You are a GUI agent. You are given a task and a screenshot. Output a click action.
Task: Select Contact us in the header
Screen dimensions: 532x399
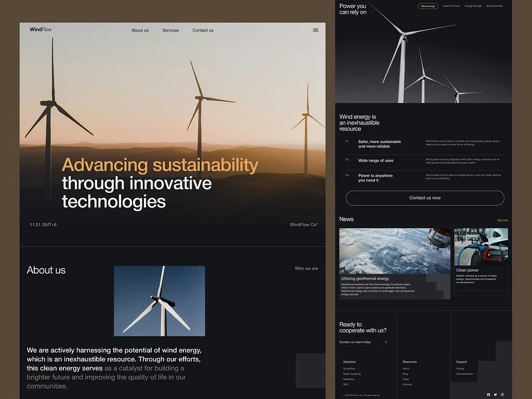click(x=203, y=30)
